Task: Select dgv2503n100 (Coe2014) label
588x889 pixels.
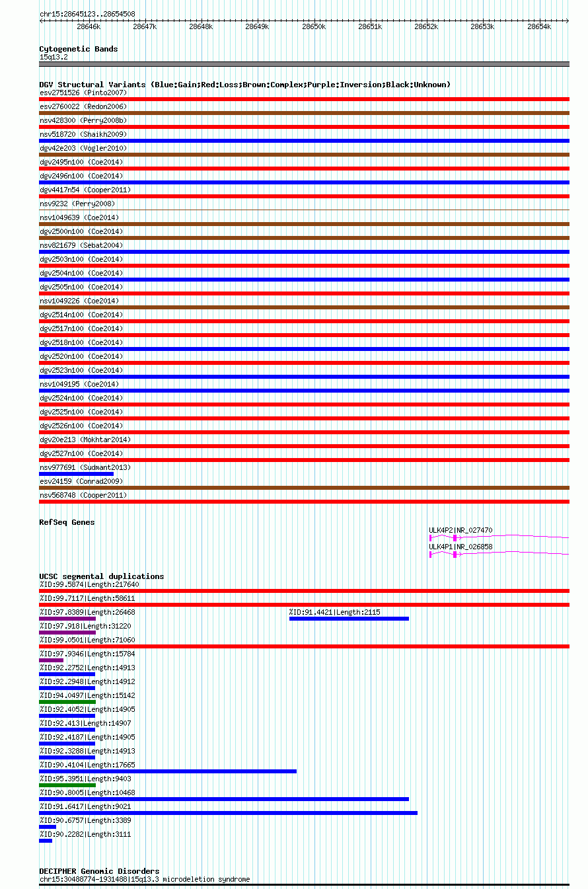Action: coord(81,259)
